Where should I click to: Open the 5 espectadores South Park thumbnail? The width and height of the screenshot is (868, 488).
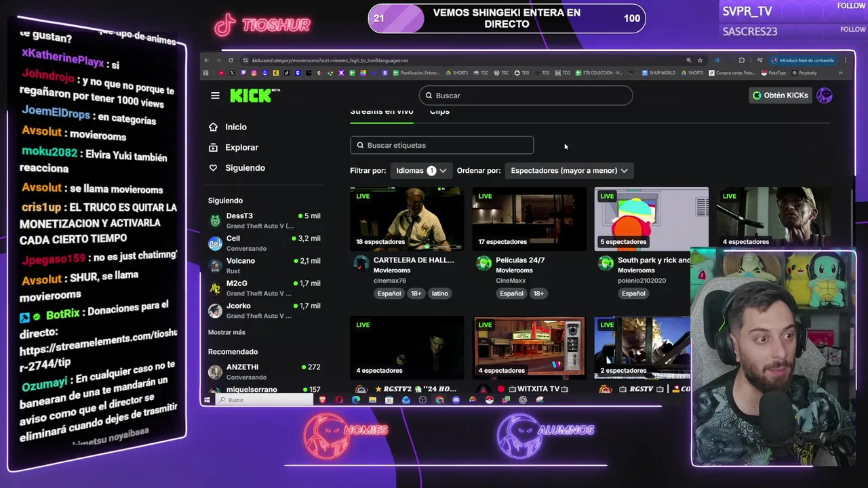[x=651, y=219]
